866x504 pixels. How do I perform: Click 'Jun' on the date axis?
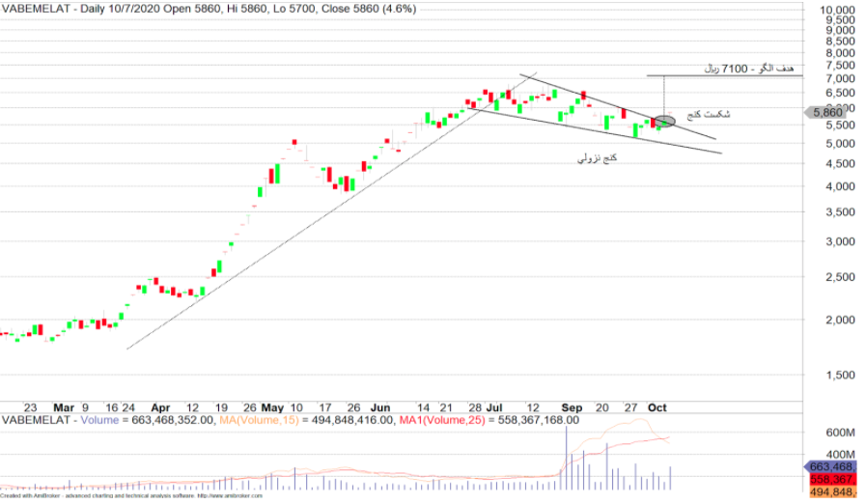[x=381, y=407]
